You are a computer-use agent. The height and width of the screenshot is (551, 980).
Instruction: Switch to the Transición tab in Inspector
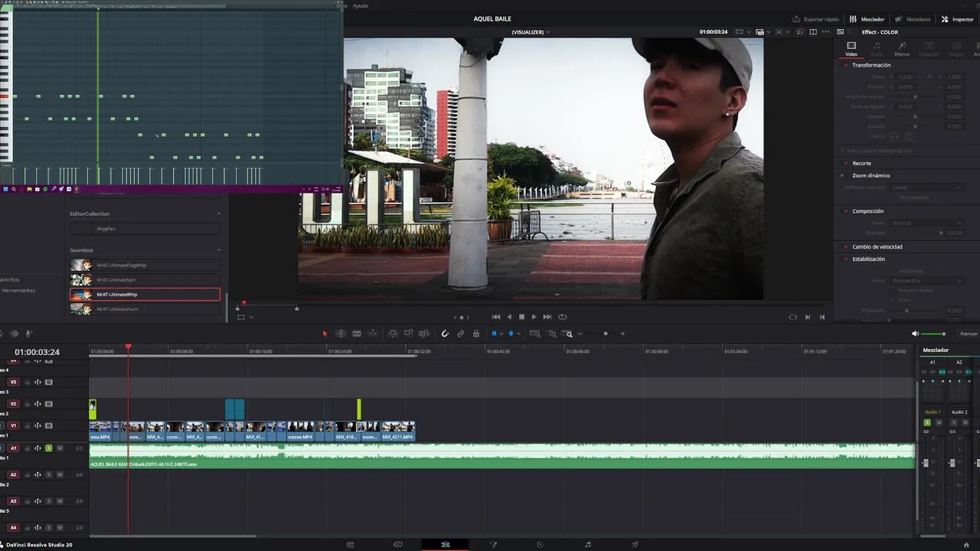929,49
